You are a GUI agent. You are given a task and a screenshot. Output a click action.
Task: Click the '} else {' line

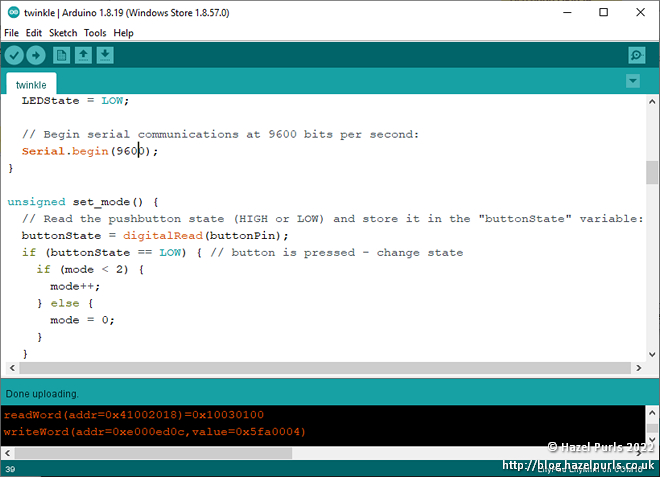click(x=65, y=303)
